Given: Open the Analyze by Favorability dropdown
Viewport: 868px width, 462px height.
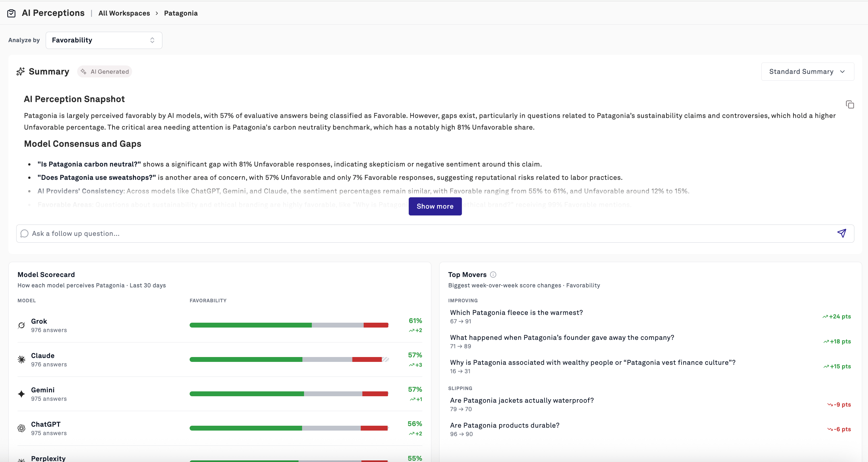Looking at the screenshot, I should pos(104,40).
